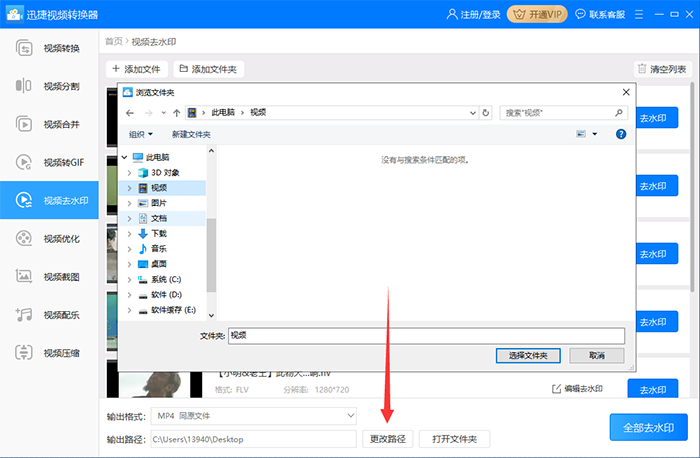Collapse the 此电脑 tree node
The width and height of the screenshot is (700, 458).
(x=125, y=157)
